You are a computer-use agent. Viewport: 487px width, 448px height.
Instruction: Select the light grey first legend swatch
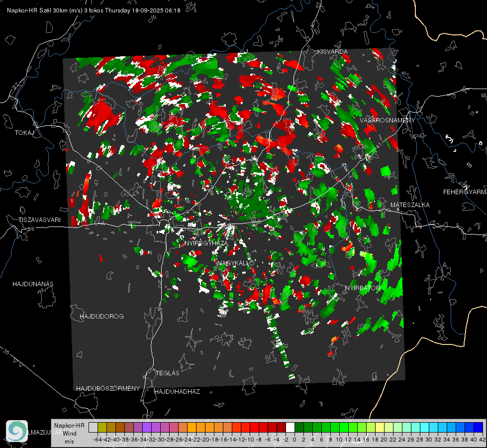tap(93, 428)
